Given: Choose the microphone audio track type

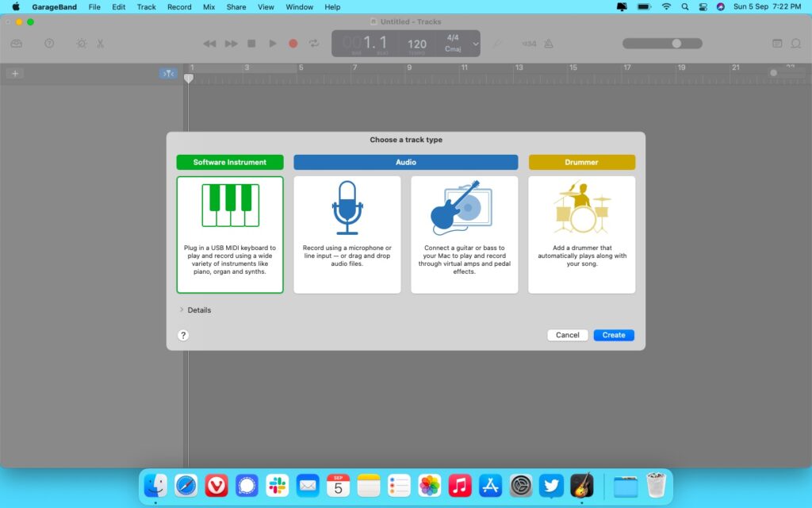Looking at the screenshot, I should (x=347, y=206).
